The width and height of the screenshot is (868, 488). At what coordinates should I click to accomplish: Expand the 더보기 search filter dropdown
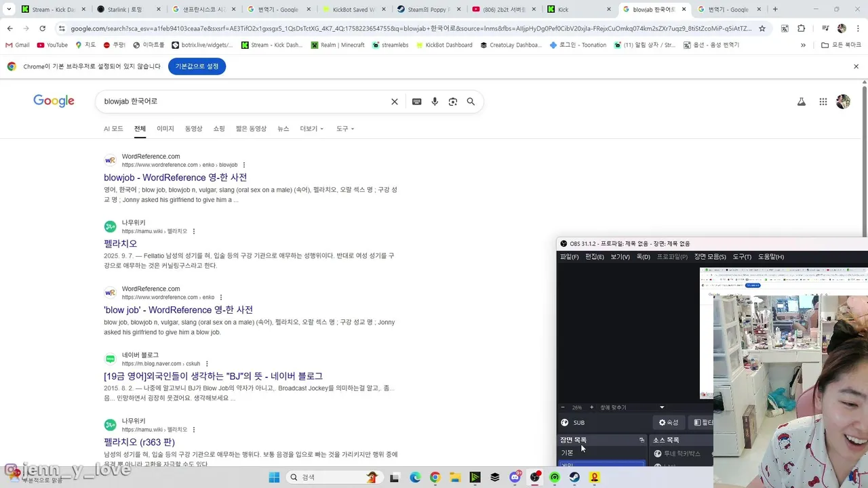pos(312,129)
